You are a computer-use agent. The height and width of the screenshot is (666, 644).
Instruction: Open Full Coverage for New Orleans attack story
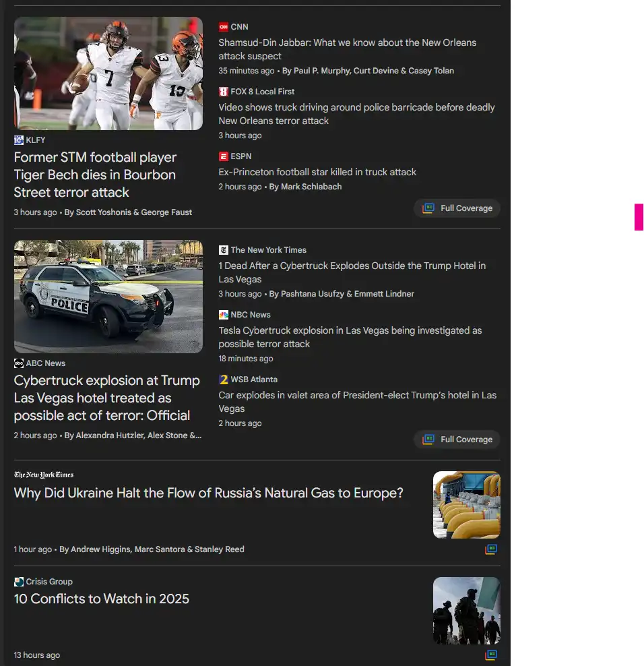click(x=457, y=208)
